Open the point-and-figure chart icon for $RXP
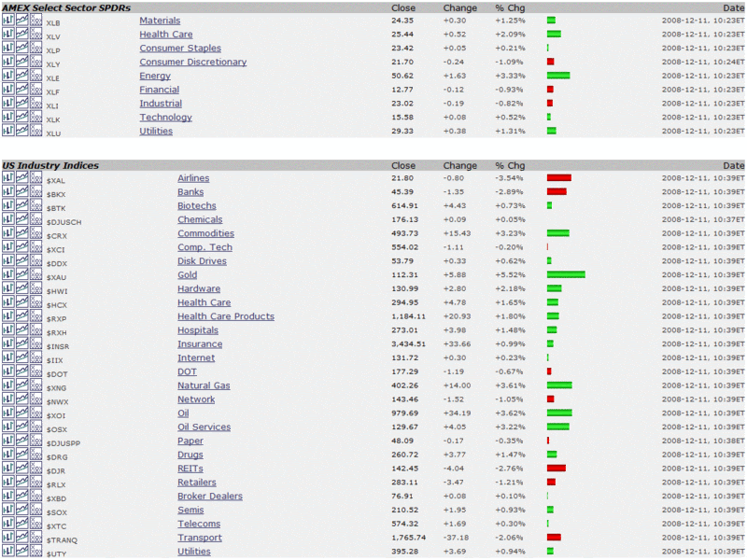Screen dimensions: 747x560 coord(35,315)
